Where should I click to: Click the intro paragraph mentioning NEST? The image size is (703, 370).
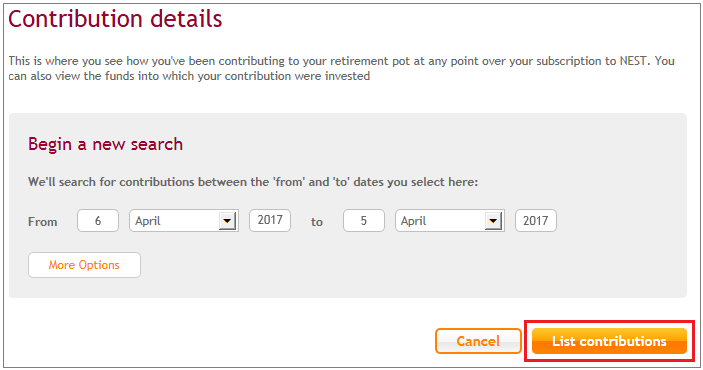342,68
